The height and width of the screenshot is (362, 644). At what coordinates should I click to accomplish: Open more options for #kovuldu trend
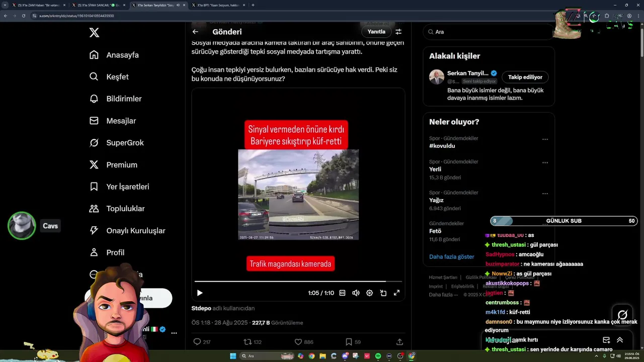pyautogui.click(x=545, y=139)
